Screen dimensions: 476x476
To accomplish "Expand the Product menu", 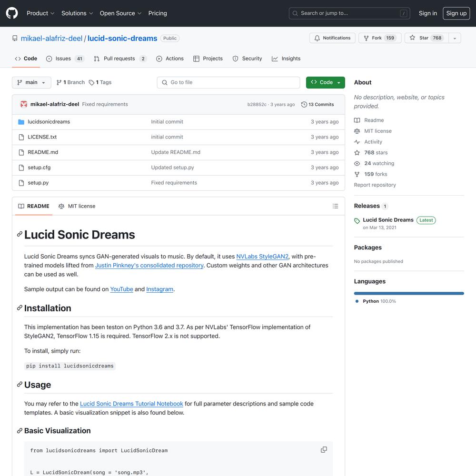I will (40, 13).
